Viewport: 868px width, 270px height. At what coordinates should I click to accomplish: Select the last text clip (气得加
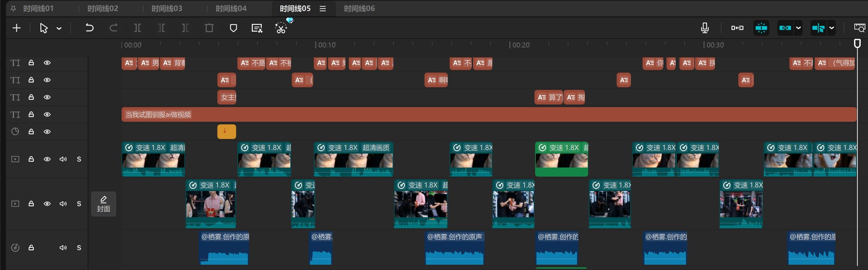pos(835,63)
